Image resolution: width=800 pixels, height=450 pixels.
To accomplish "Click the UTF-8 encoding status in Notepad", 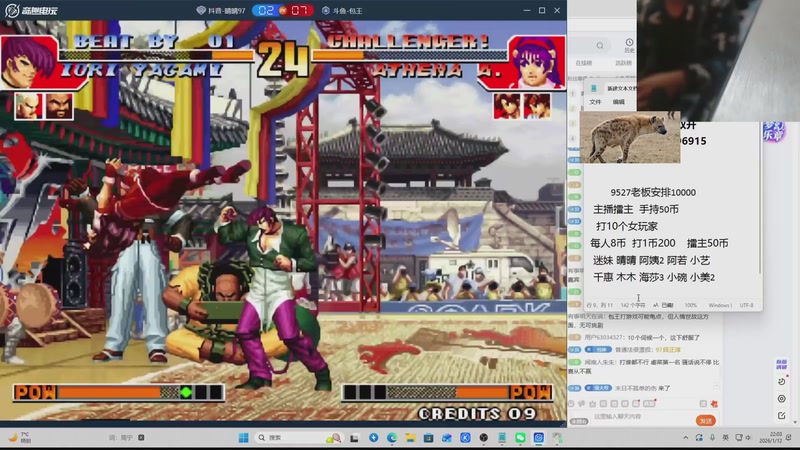I will pos(746,305).
